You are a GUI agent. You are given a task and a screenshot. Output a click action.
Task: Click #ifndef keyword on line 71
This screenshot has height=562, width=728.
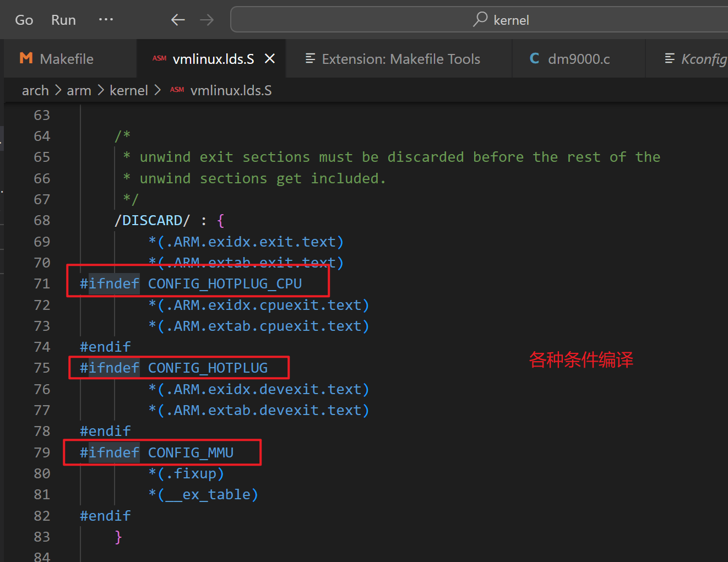coord(110,284)
